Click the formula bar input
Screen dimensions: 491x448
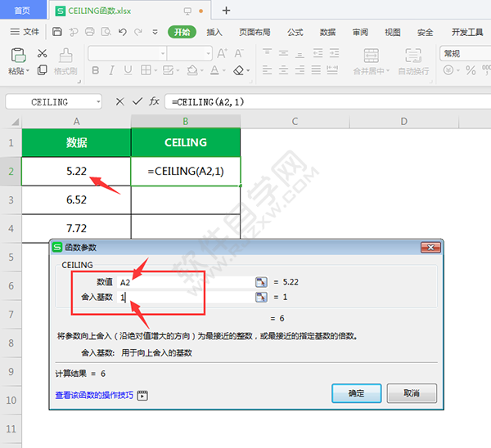click(327, 101)
